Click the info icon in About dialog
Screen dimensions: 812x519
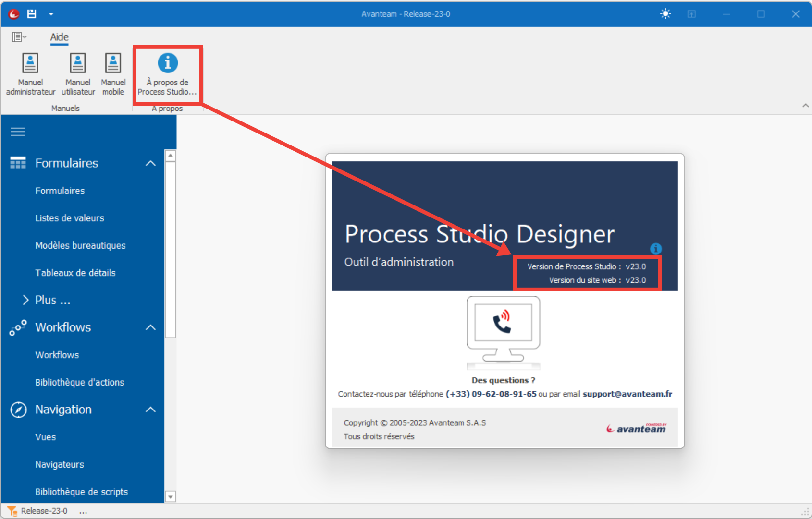(655, 249)
